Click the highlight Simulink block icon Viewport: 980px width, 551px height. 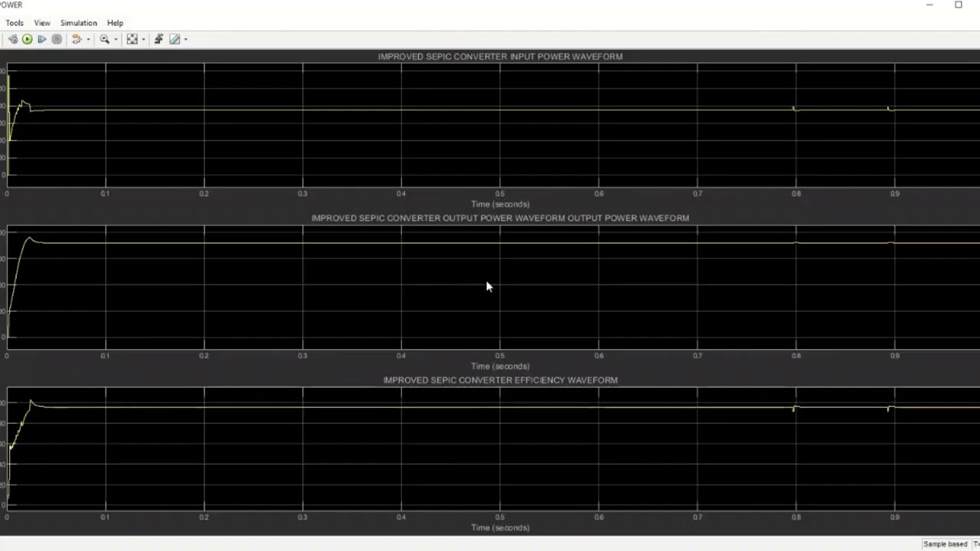point(77,39)
